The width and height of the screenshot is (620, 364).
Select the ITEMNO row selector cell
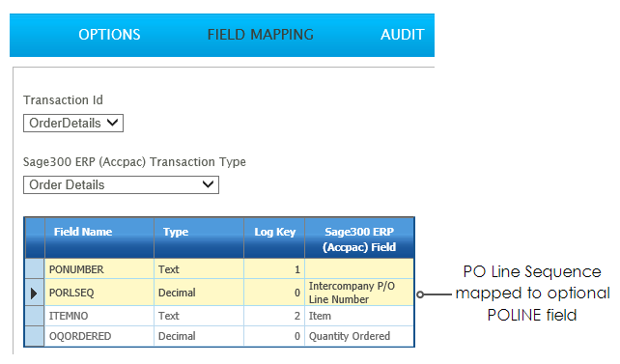pyautogui.click(x=35, y=316)
